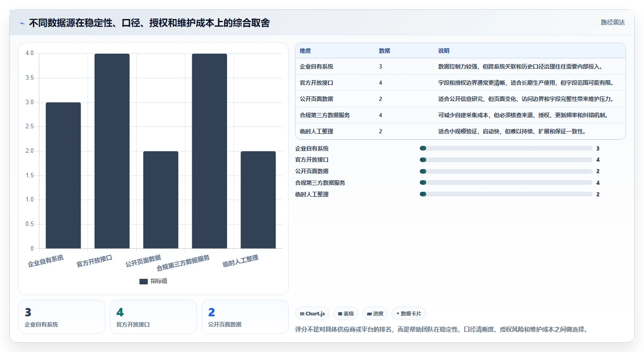
Task: Click the footer note starting 评分不是
Action: coord(441,330)
